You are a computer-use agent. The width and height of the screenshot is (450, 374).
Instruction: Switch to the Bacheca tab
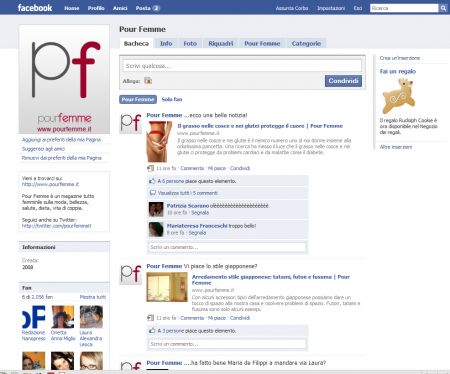point(136,43)
